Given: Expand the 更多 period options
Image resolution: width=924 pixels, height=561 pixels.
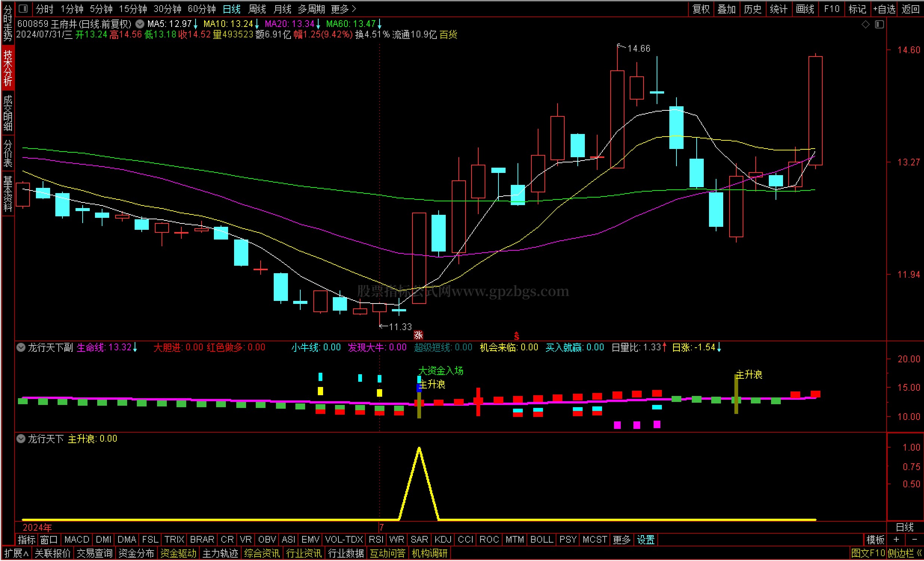Looking at the screenshot, I should [343, 9].
